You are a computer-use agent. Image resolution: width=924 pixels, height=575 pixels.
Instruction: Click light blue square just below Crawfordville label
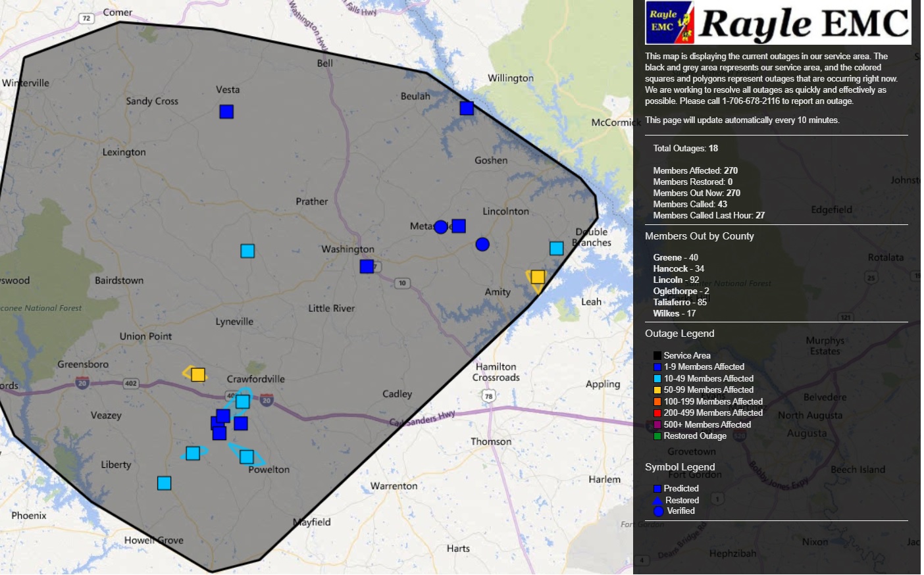[243, 401]
